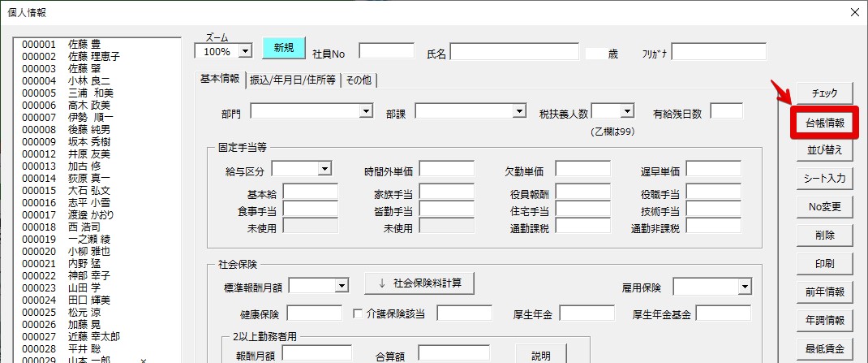Image resolution: width=868 pixels, height=363 pixels.
Task: Click the 基本給 input field
Action: (x=310, y=192)
